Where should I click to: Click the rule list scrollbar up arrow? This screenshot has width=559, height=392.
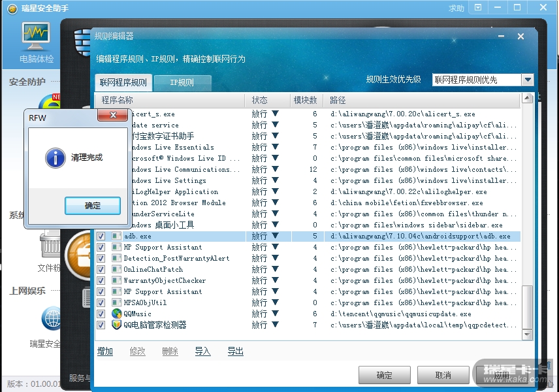[x=527, y=98]
